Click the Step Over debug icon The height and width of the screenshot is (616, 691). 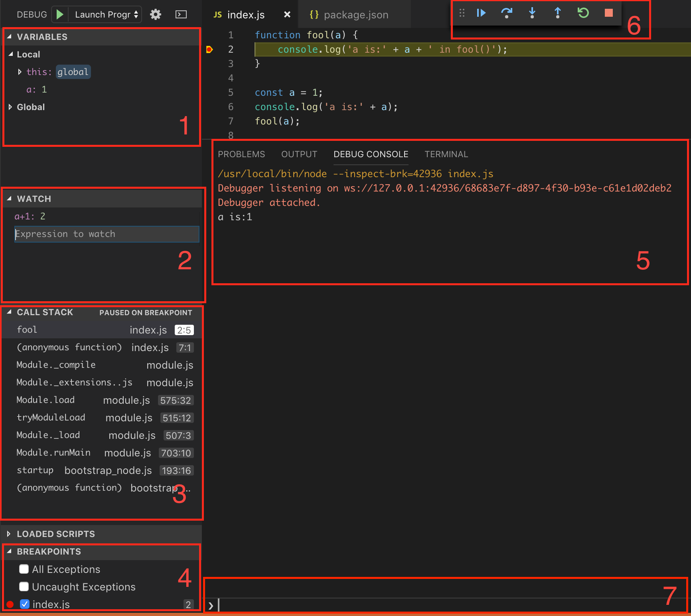click(x=507, y=13)
